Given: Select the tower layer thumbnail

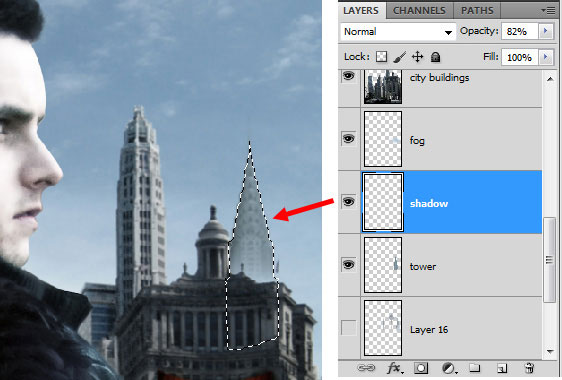Looking at the screenshot, I should pos(383,265).
